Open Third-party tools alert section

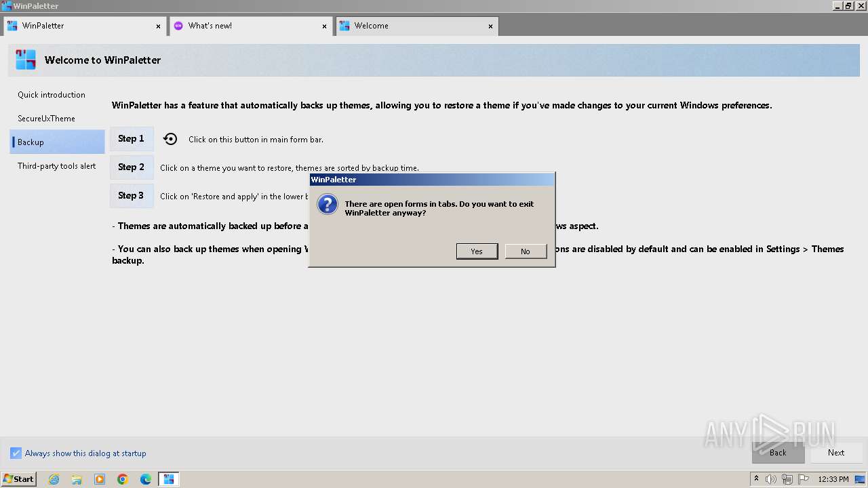click(57, 166)
